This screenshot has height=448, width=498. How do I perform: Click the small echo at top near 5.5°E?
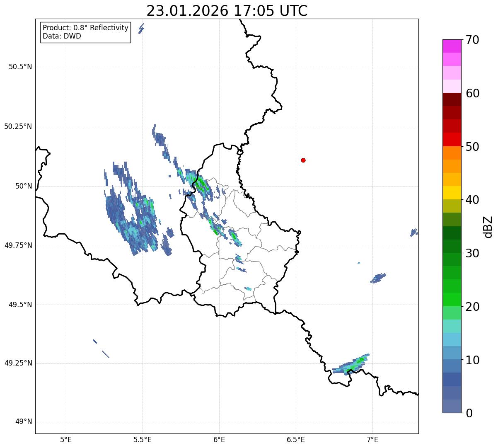pos(141,28)
